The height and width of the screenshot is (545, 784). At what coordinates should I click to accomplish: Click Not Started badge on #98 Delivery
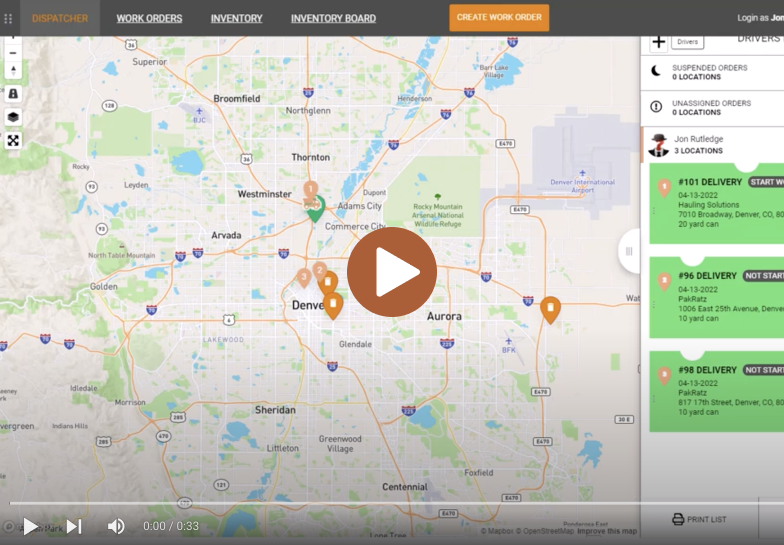pos(764,370)
